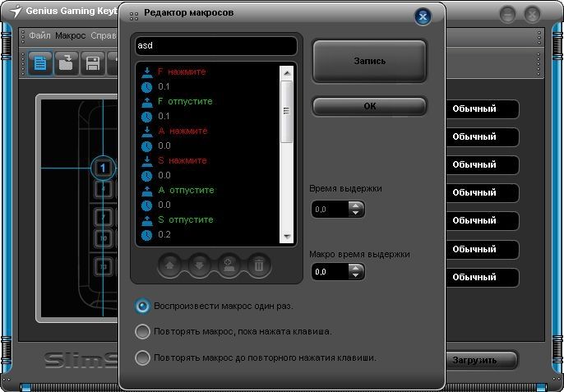
Task: Confirm with the OK button
Action: [x=369, y=107]
